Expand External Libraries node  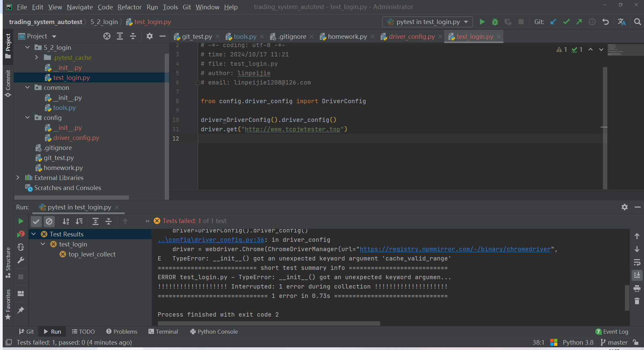point(18,178)
